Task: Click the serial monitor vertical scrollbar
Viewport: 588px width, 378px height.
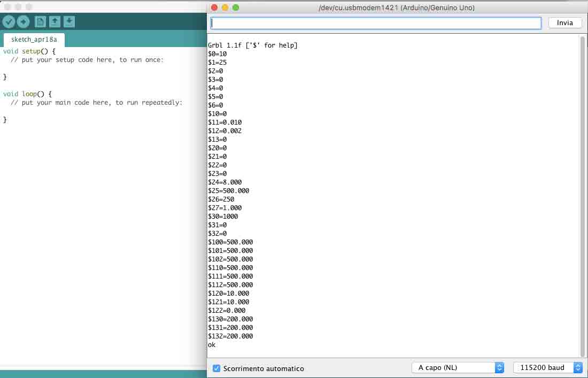Action: point(582,196)
